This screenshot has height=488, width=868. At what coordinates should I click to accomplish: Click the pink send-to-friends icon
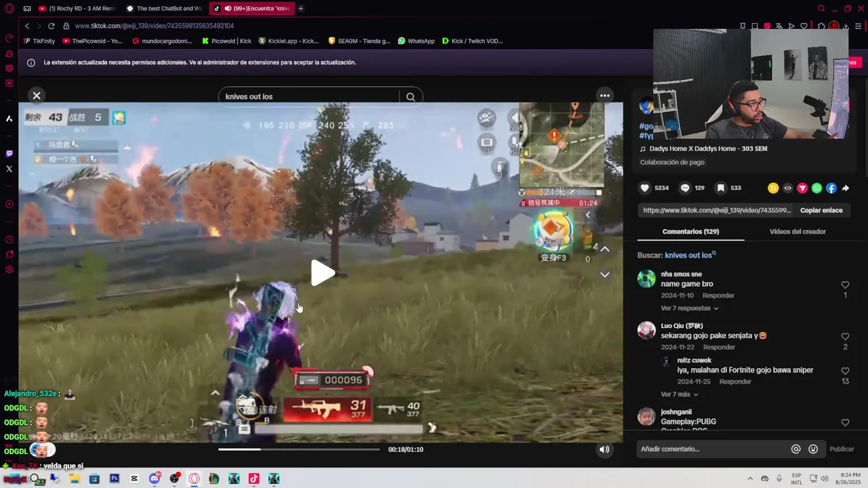pos(802,188)
